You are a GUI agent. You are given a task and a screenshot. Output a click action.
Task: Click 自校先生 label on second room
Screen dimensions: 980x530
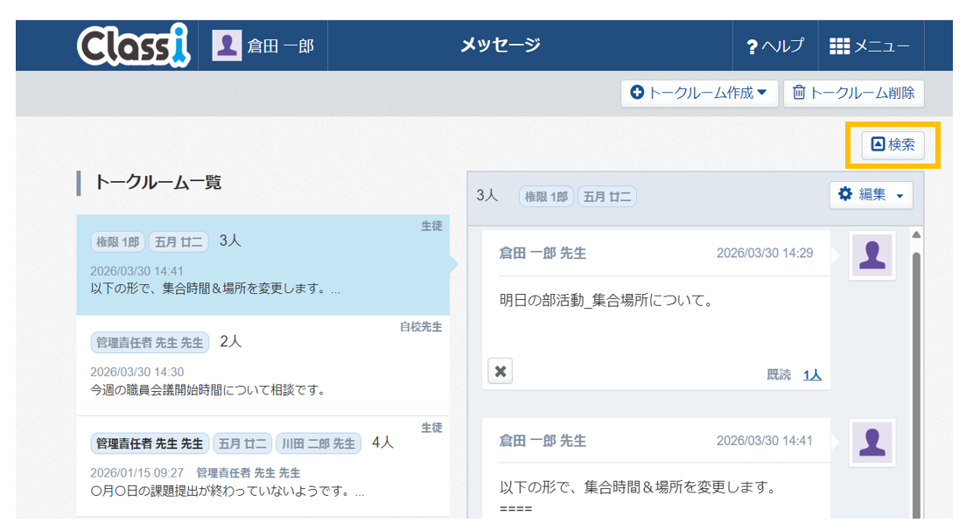[421, 327]
